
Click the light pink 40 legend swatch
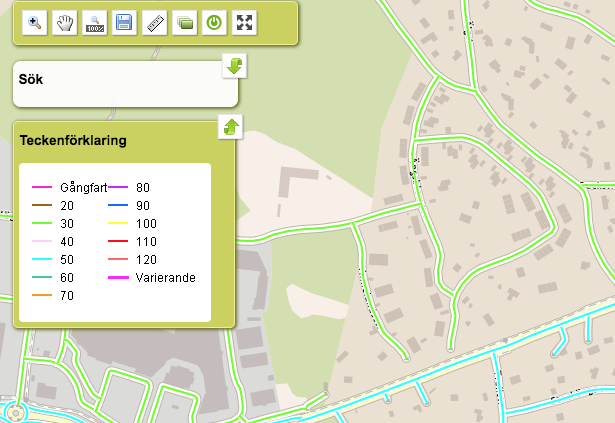pyautogui.click(x=42, y=241)
